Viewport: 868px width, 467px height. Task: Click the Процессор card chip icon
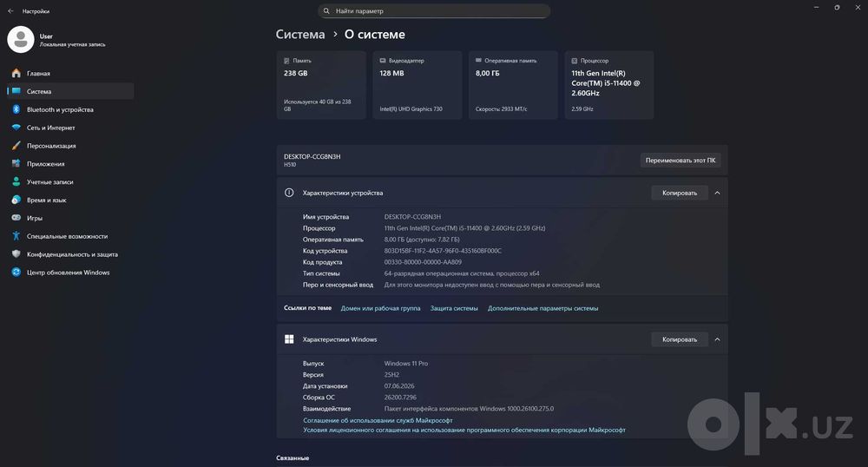coord(574,61)
